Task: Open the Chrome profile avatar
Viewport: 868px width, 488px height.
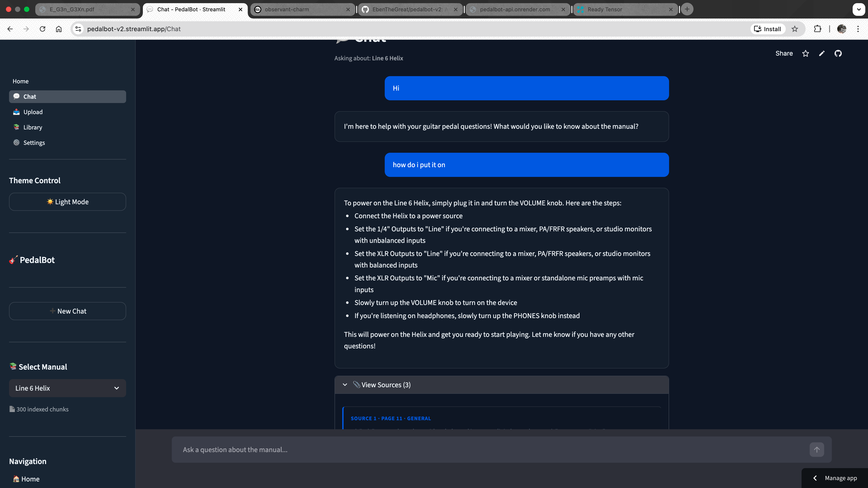Action: [842, 29]
